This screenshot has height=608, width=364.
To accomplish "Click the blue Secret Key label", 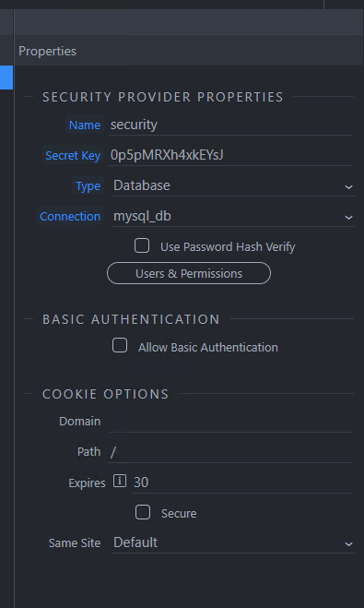I will pos(73,156).
